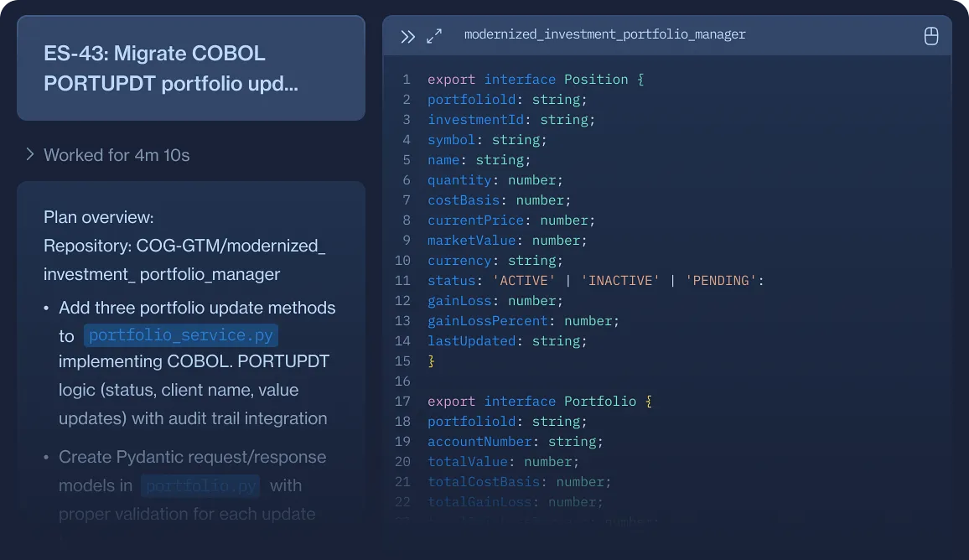Select the modernized_investment_portfolio_manager file title

tap(604, 34)
